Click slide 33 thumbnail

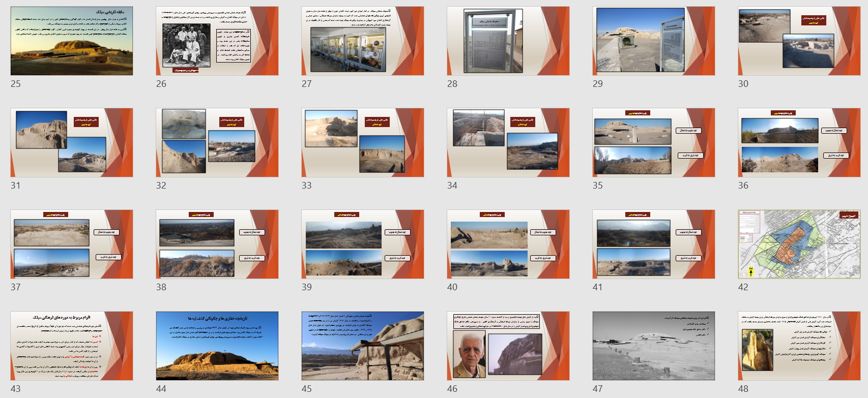tap(363, 143)
